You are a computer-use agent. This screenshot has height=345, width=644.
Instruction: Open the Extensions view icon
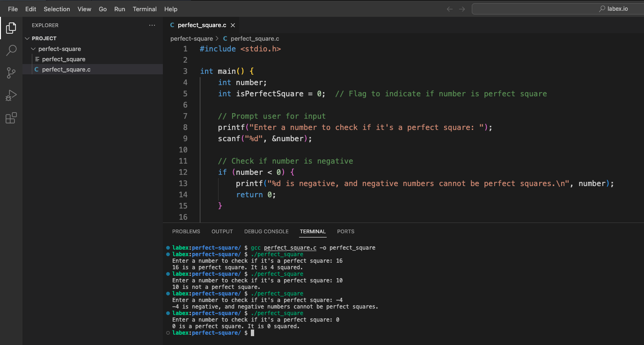tap(11, 118)
